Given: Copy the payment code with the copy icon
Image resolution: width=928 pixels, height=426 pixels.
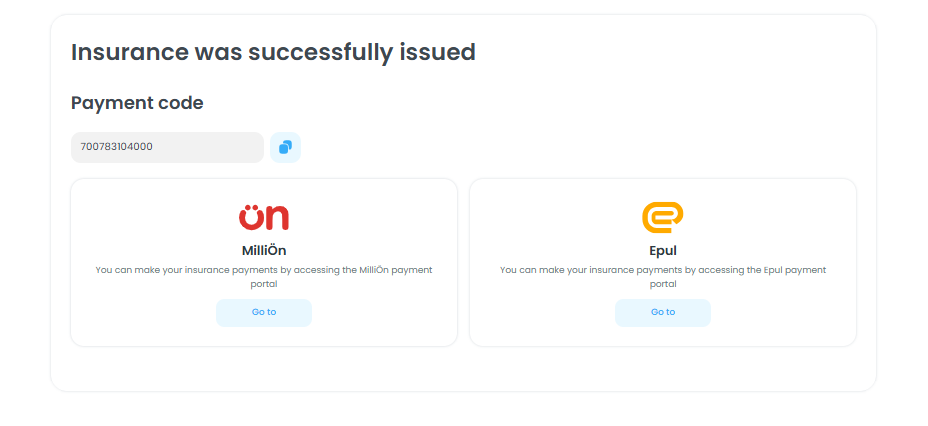Looking at the screenshot, I should [x=285, y=147].
